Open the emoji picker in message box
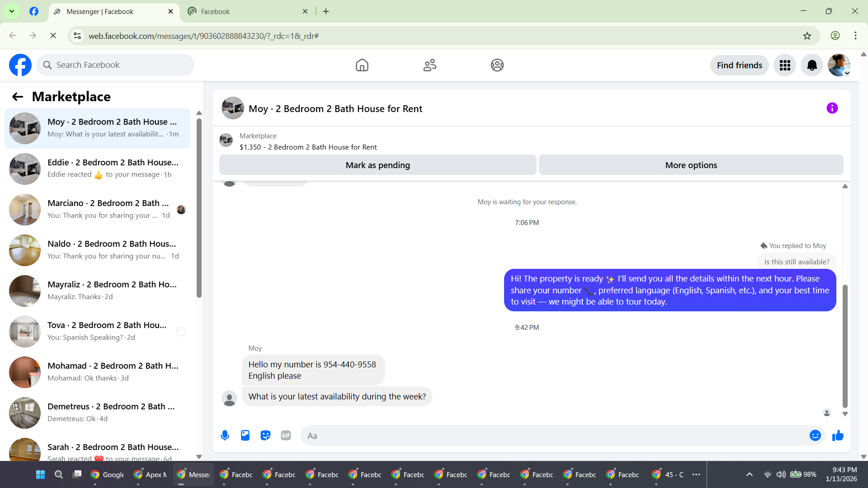 (x=815, y=436)
